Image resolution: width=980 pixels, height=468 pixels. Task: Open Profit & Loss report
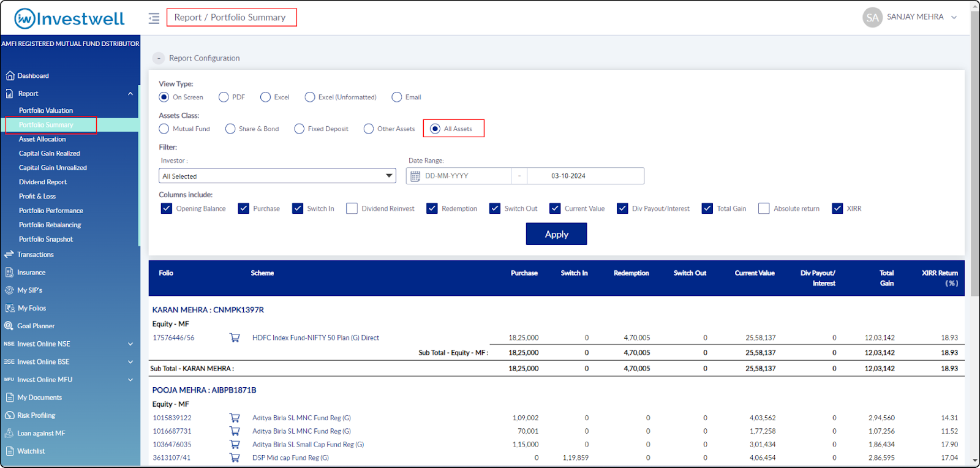click(37, 197)
